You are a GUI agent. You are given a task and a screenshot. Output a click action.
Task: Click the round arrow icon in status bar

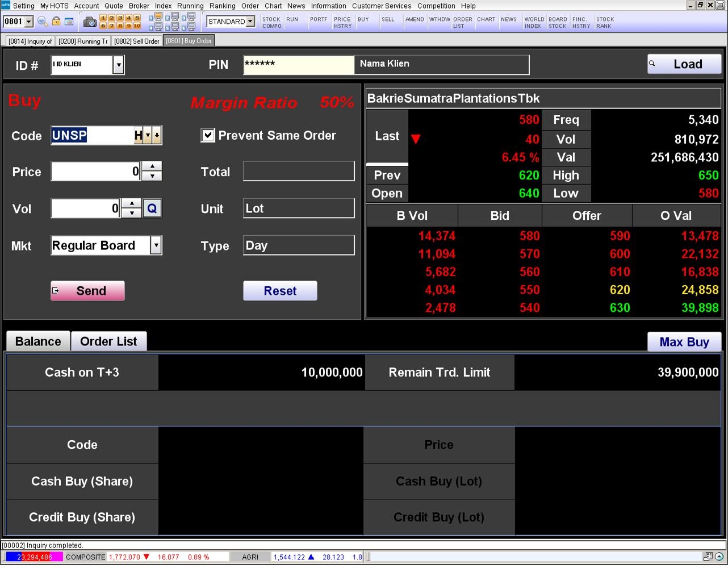coord(719,557)
